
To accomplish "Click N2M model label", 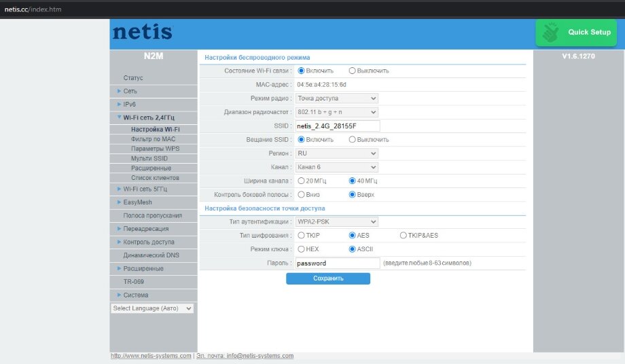I will 154,56.
